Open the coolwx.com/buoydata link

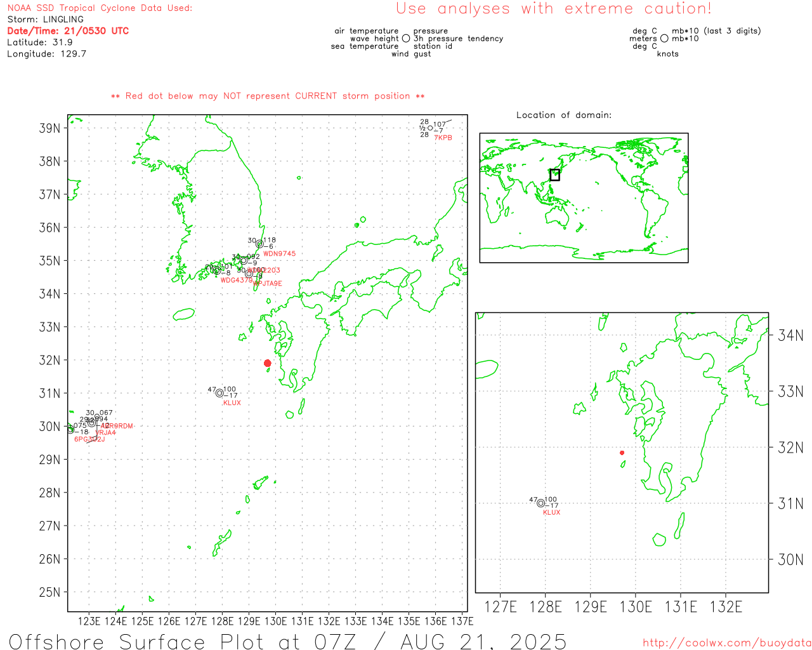[727, 643]
